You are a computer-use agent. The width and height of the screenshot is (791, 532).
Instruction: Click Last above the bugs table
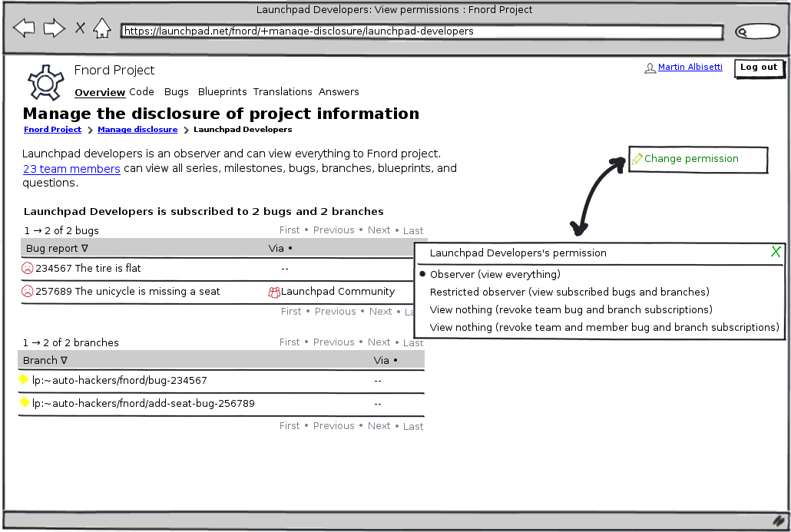pyautogui.click(x=412, y=231)
